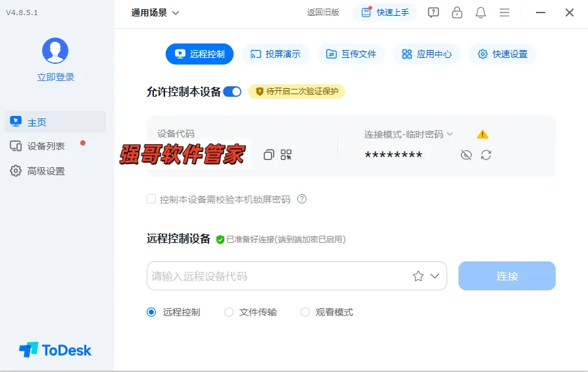Screen dimensions: 588x372
Task: Click the yellow warning triangle icon
Action: point(483,134)
